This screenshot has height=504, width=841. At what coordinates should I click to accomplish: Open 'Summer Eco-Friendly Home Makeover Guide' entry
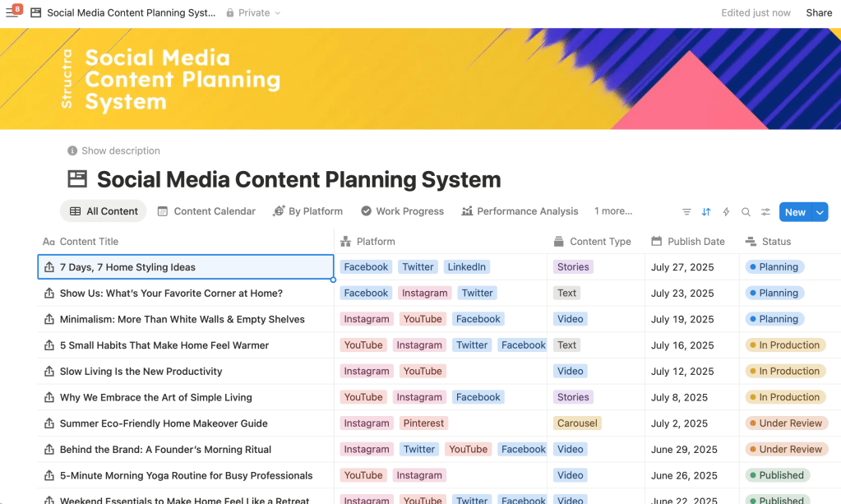(x=164, y=423)
